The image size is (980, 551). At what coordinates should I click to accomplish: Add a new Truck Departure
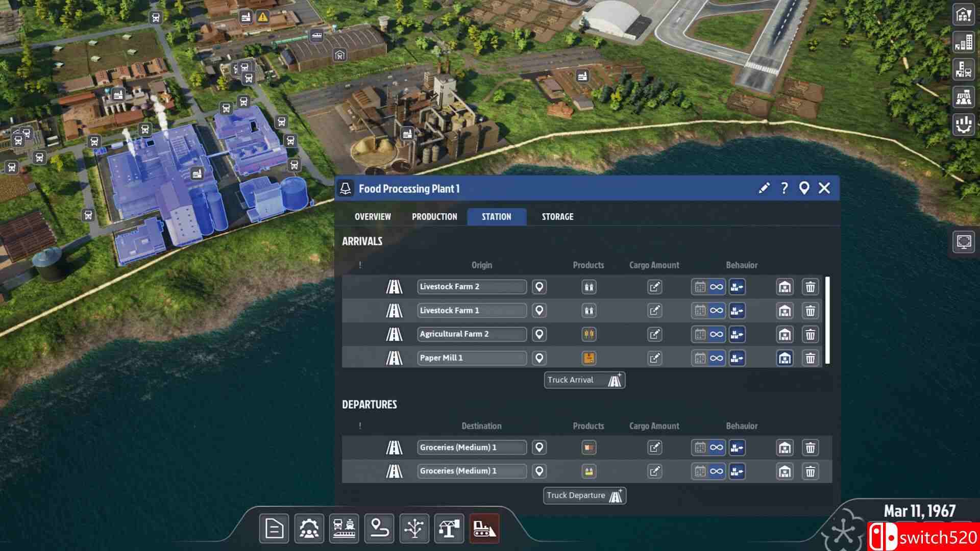[583, 495]
